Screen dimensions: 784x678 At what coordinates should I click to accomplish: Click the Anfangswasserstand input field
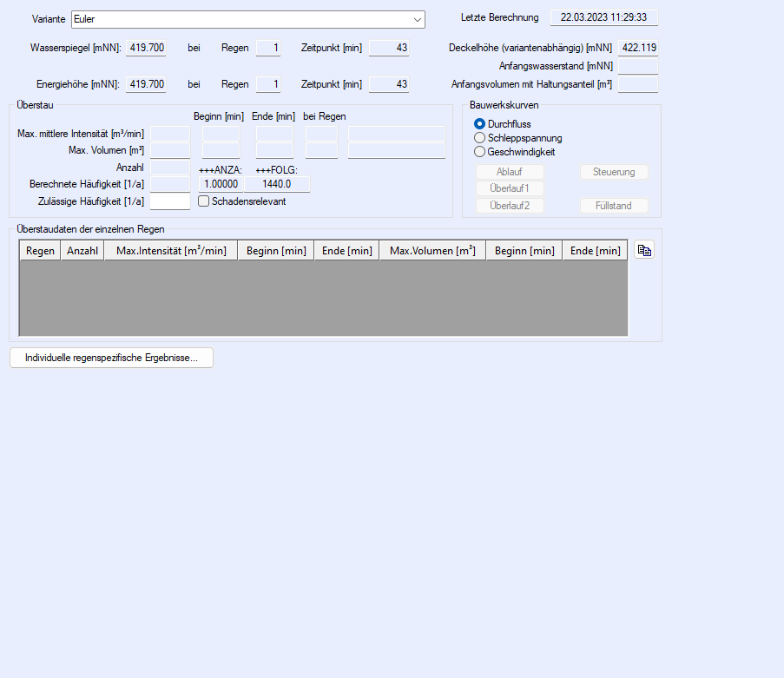[x=637, y=66]
